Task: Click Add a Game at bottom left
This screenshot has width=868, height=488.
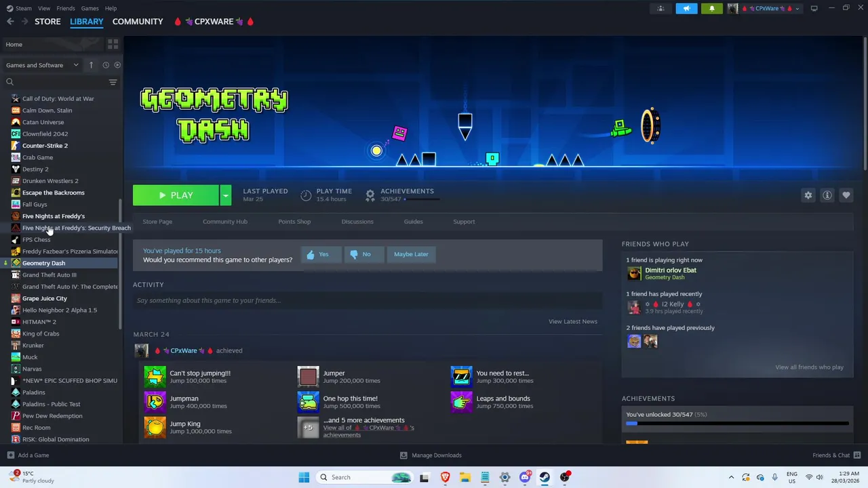Action: pyautogui.click(x=28, y=455)
